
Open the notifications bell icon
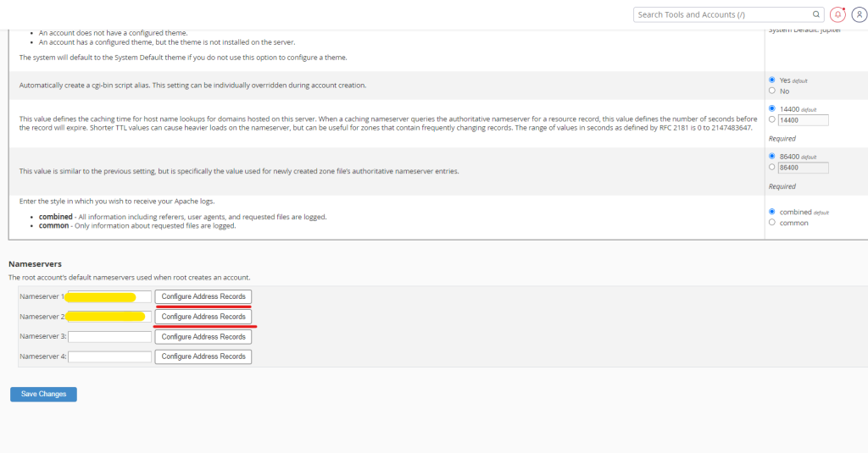pyautogui.click(x=837, y=14)
